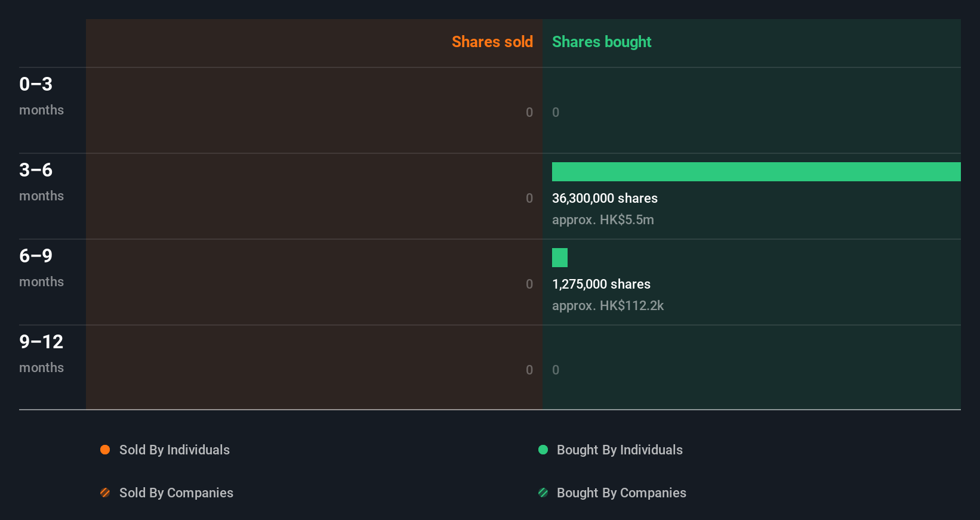Select the 0–3 months row label
This screenshot has width=980, height=520.
(41, 96)
